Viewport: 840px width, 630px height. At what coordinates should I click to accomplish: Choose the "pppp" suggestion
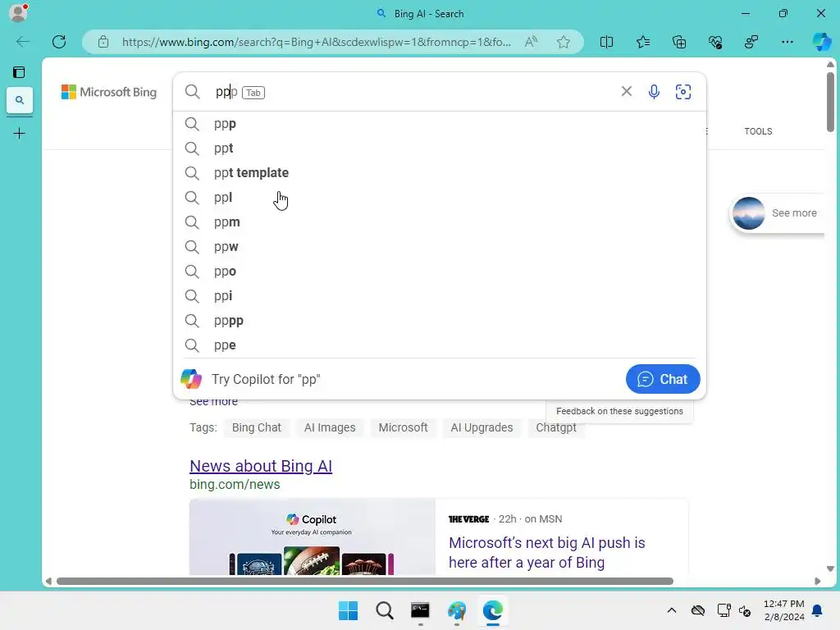(440, 321)
